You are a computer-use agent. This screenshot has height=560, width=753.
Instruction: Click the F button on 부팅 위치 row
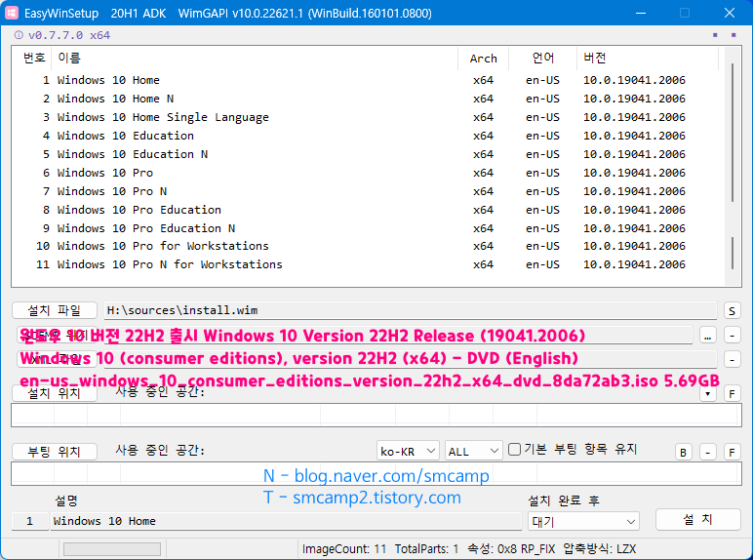click(732, 452)
